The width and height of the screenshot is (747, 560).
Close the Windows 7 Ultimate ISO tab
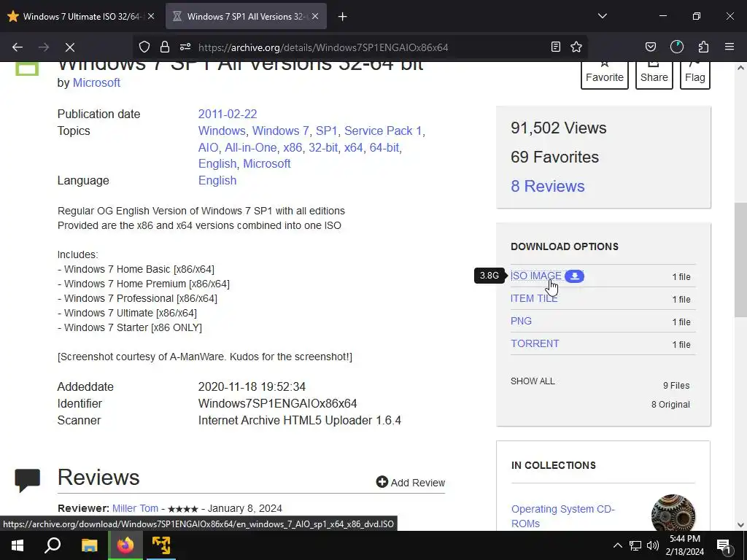[x=151, y=16]
